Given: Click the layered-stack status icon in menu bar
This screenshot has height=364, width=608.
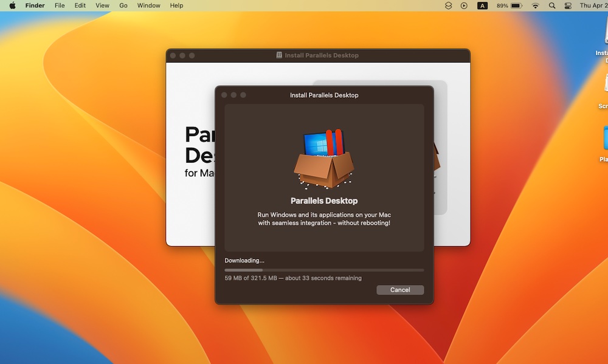Looking at the screenshot, I should pos(448,5).
